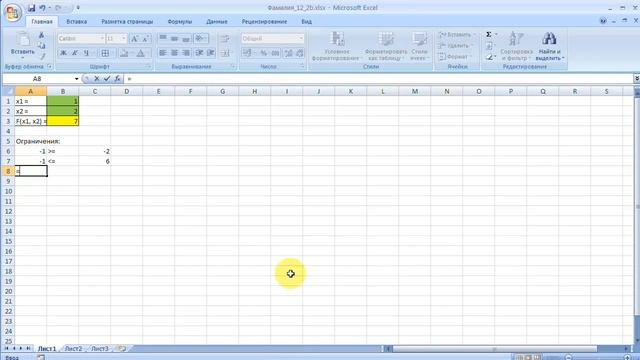Click the Paste (Вставить) clipboard icon
This screenshot has width=640, height=360.
(22, 40)
